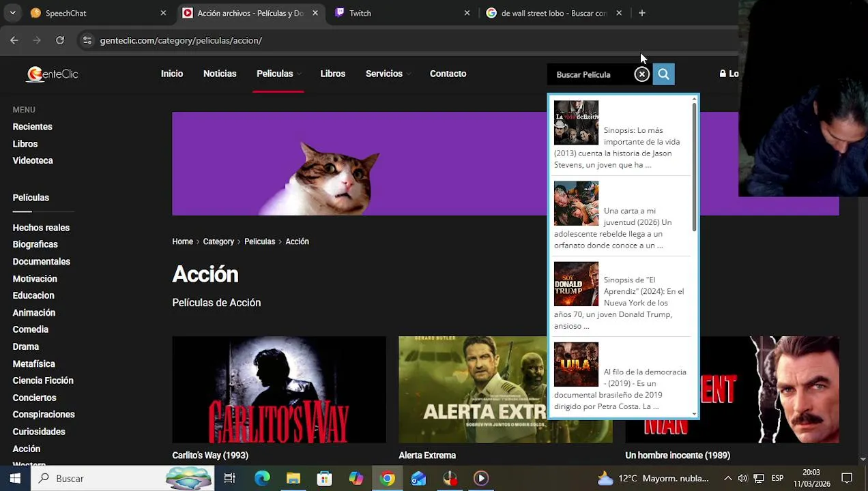Image resolution: width=868 pixels, height=491 pixels.
Task: Open the Lula democracia result thumbnail
Action: point(576,364)
